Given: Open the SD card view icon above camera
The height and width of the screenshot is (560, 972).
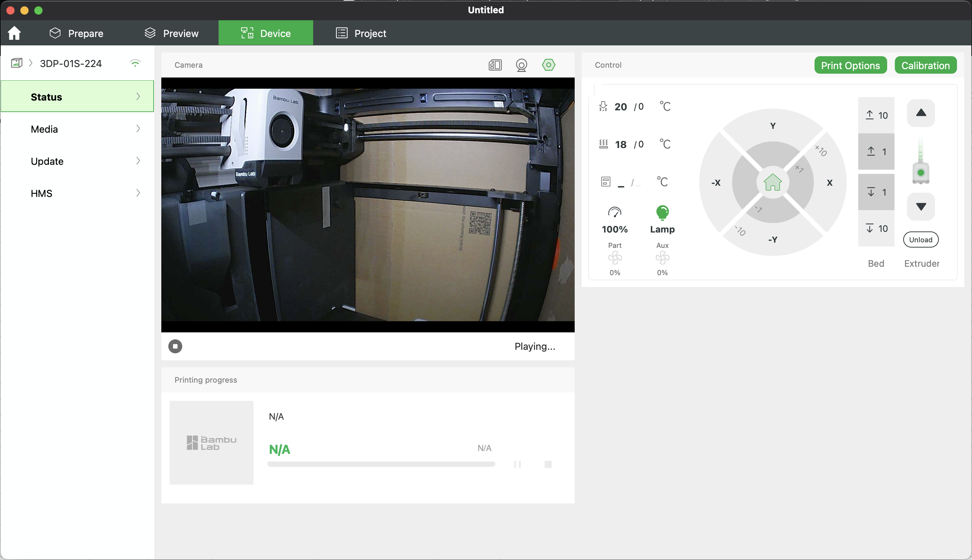Looking at the screenshot, I should 495,65.
